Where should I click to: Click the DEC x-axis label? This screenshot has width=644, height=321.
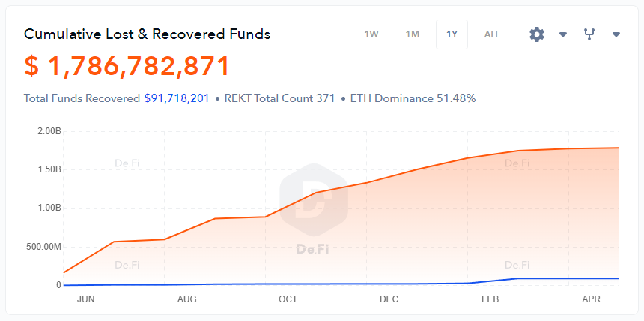(389, 299)
